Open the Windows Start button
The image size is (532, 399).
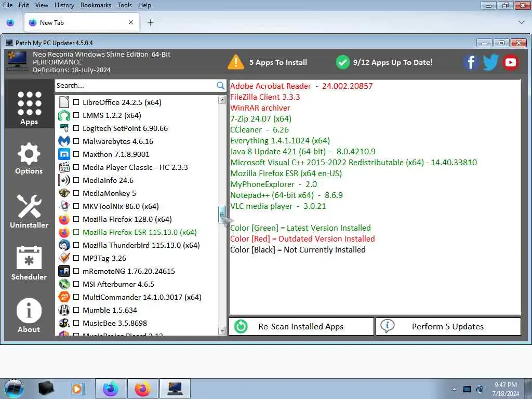point(14,389)
